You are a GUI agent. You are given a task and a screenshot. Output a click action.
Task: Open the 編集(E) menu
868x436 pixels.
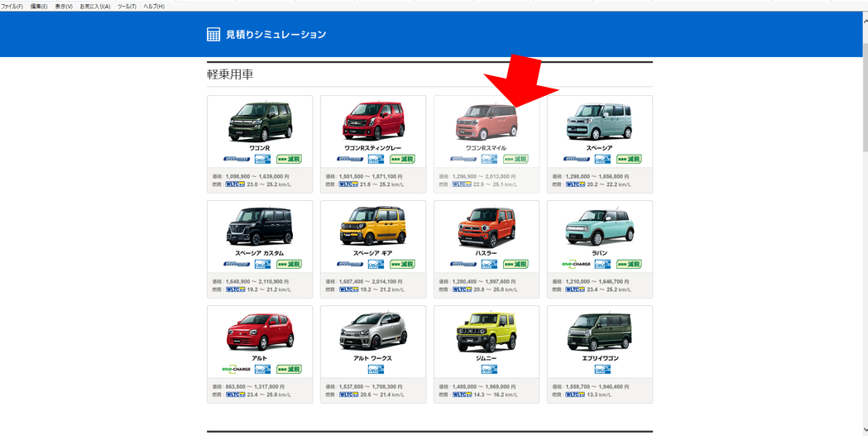pos(39,6)
